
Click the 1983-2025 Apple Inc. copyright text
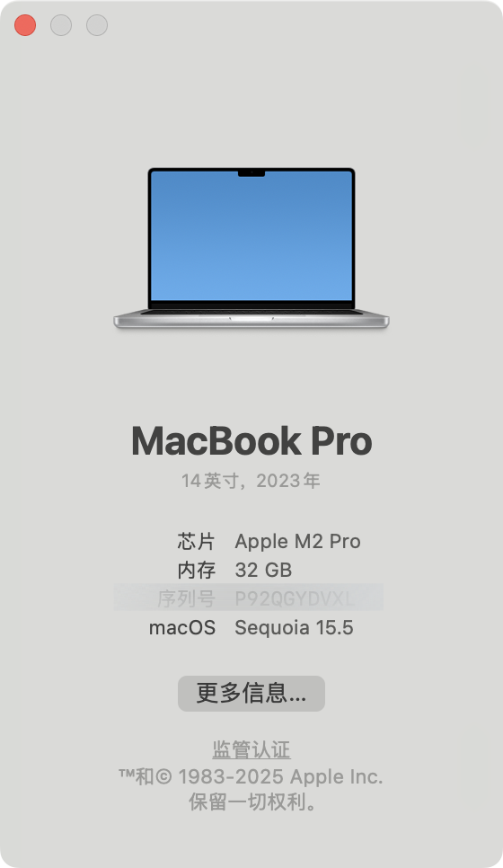click(280, 776)
